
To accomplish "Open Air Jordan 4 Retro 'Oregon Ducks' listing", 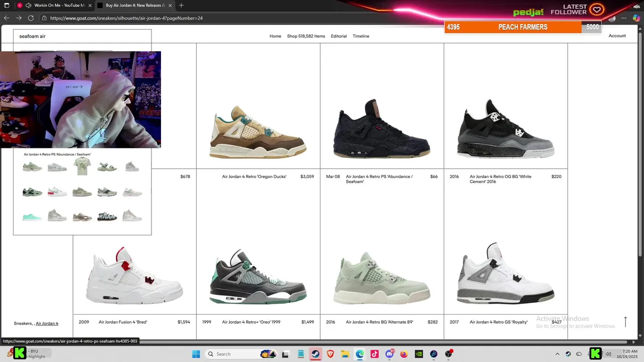I will pyautogui.click(x=254, y=176).
